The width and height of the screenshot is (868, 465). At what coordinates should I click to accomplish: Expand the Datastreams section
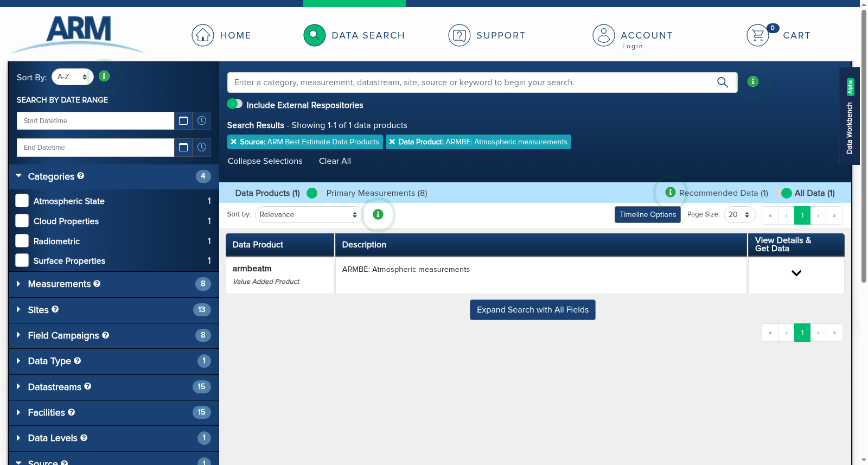[x=18, y=386]
